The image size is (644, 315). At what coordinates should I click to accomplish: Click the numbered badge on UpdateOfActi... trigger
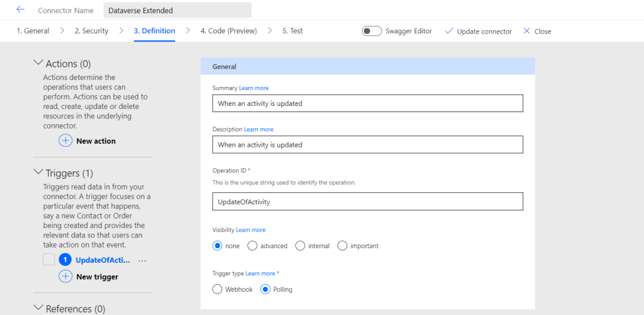(65, 260)
